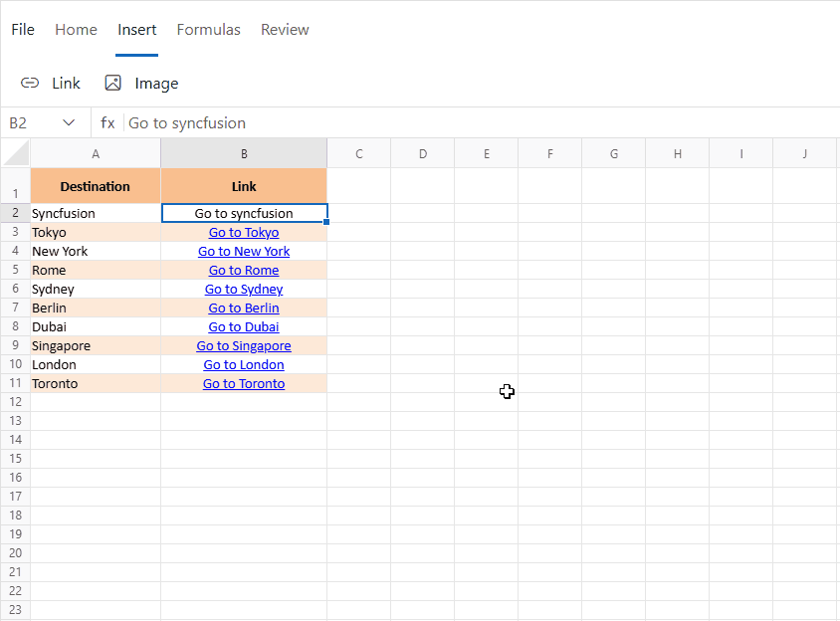Open the Go to Tokyo link

[244, 233]
